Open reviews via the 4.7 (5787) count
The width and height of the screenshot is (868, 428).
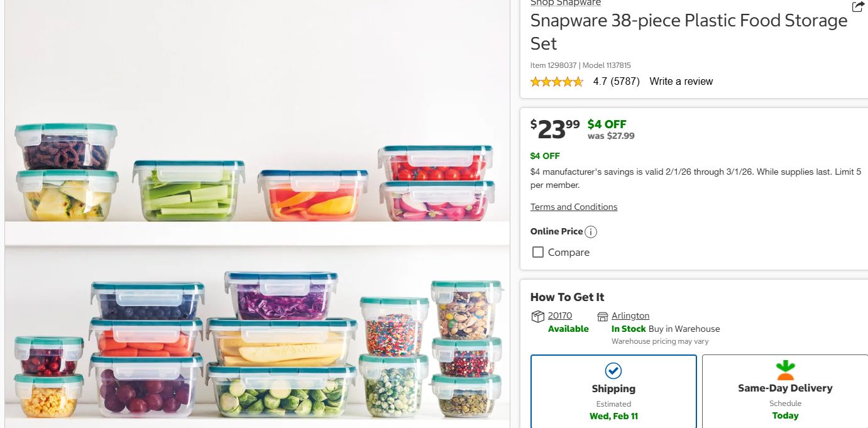pos(617,81)
